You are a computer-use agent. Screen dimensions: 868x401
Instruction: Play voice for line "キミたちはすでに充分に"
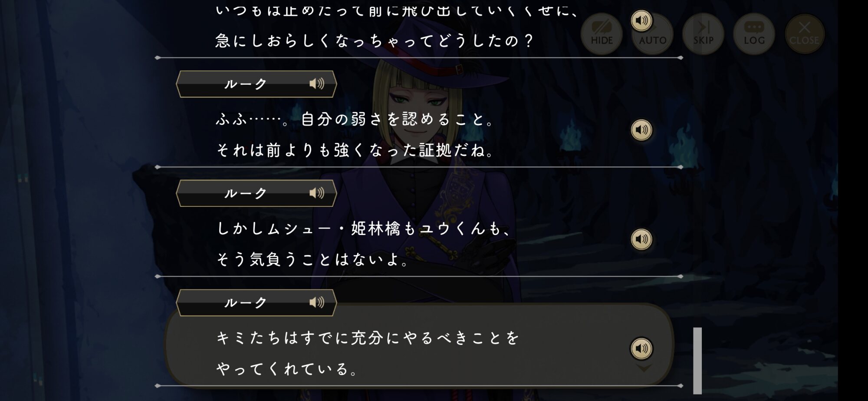click(x=641, y=348)
